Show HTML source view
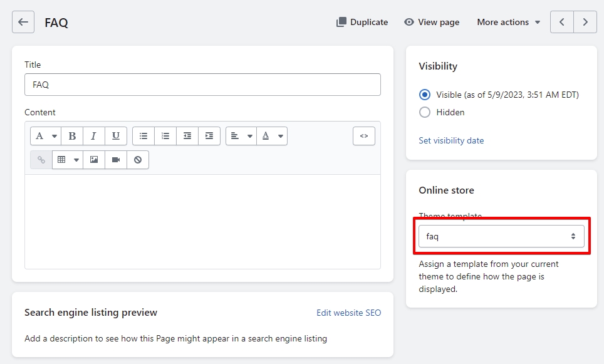This screenshot has height=364, width=604. click(364, 136)
